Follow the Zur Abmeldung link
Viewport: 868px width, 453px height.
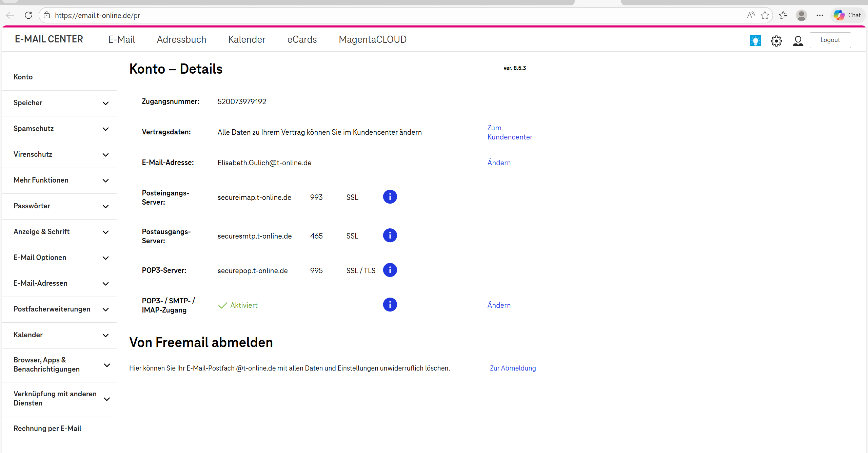coord(513,368)
